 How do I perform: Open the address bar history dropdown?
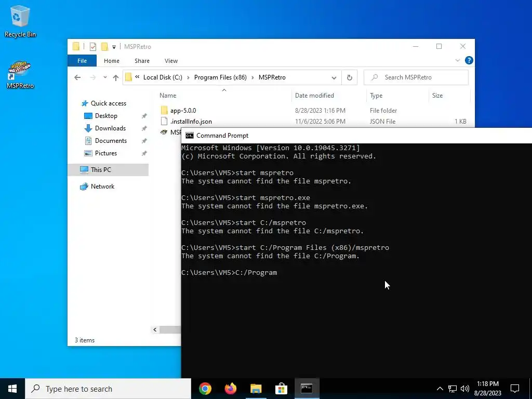pos(334,78)
